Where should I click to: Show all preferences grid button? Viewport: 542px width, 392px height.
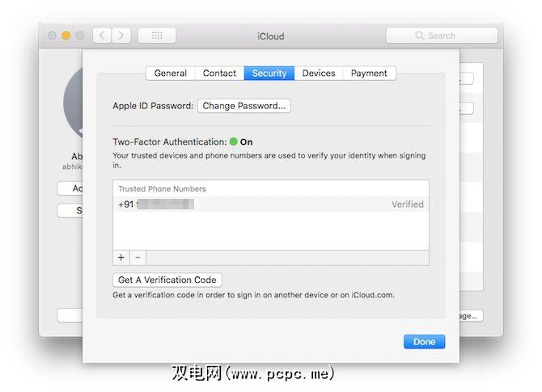tap(157, 36)
